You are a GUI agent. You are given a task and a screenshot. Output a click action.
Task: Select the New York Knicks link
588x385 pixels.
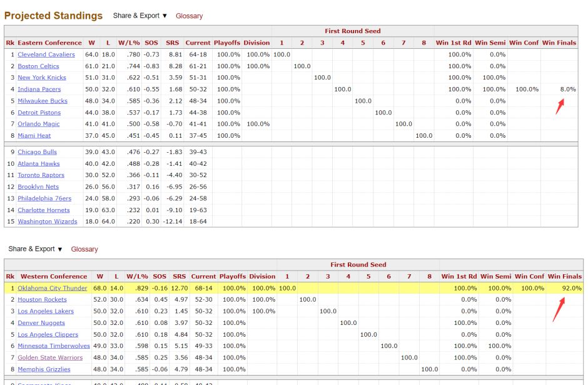coord(41,78)
